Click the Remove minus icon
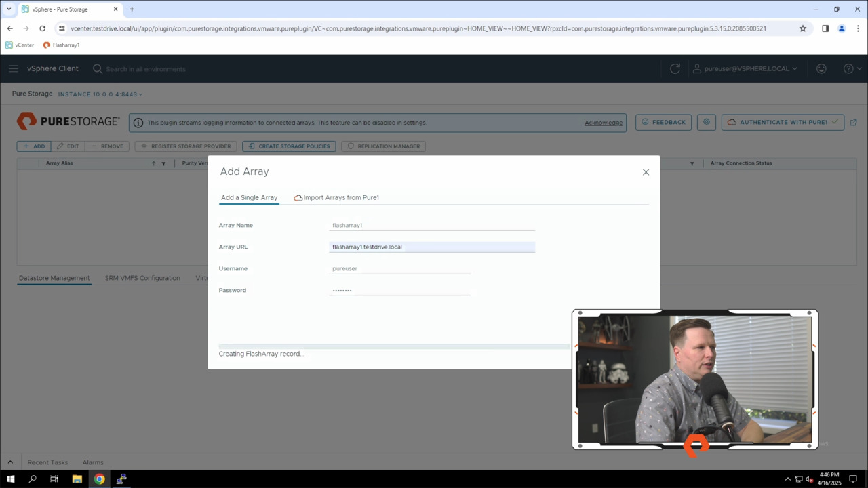The height and width of the screenshot is (488, 868). tap(94, 146)
